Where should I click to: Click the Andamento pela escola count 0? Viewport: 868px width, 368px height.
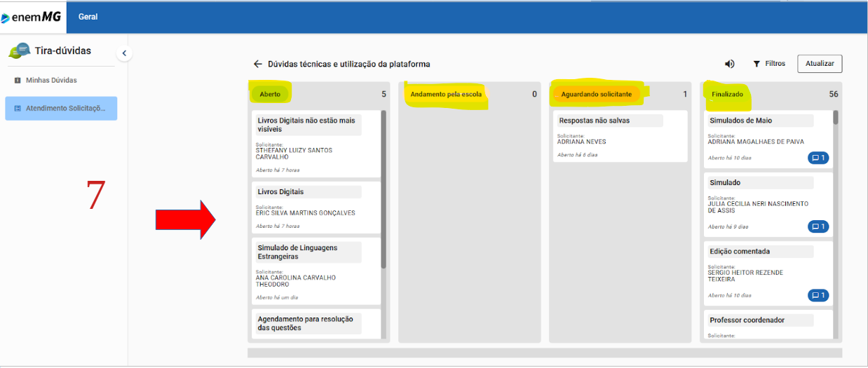pyautogui.click(x=534, y=94)
